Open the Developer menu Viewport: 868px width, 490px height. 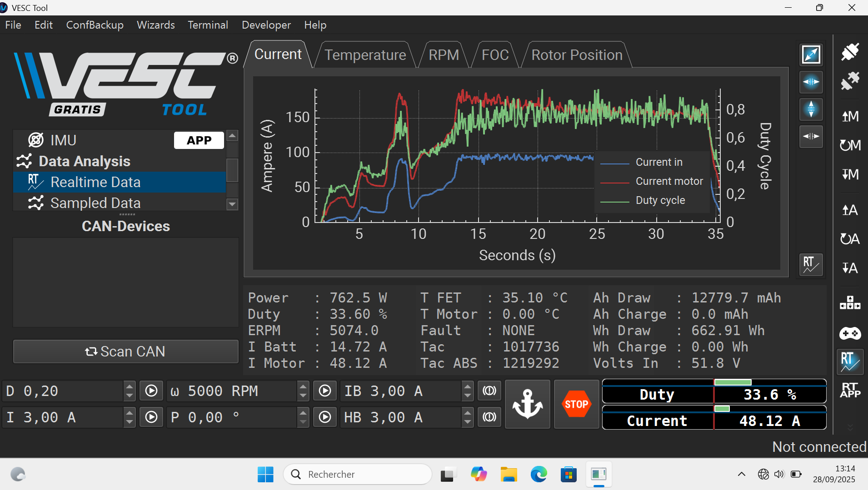tap(266, 25)
